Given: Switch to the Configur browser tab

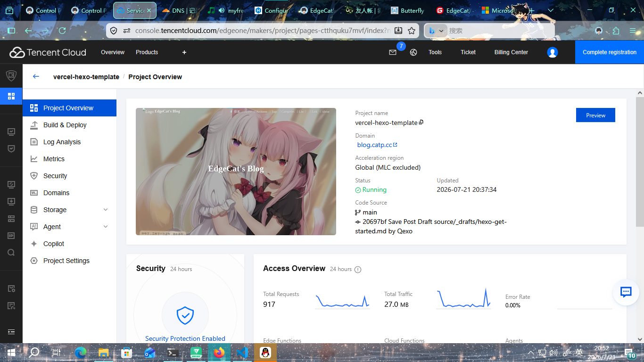Looking at the screenshot, I should pyautogui.click(x=271, y=10).
